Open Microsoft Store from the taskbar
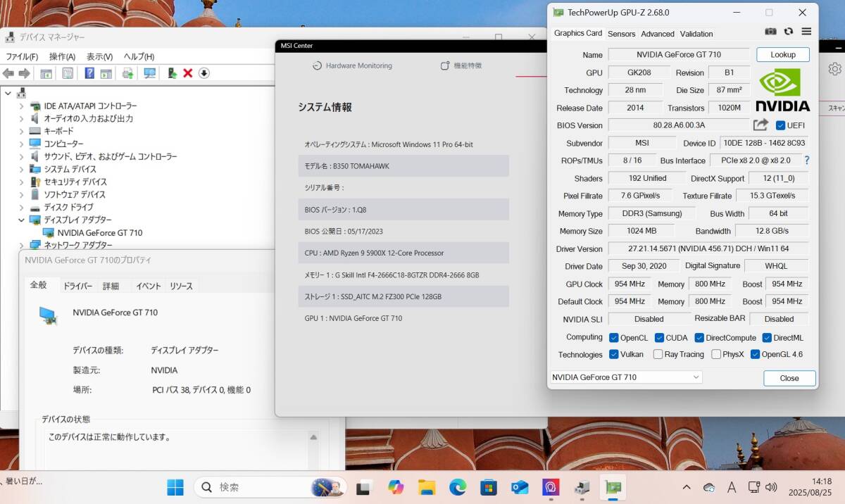 point(489,487)
